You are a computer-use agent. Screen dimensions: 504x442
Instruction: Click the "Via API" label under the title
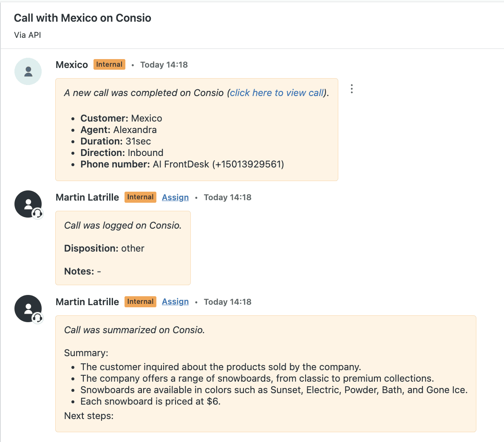click(28, 35)
